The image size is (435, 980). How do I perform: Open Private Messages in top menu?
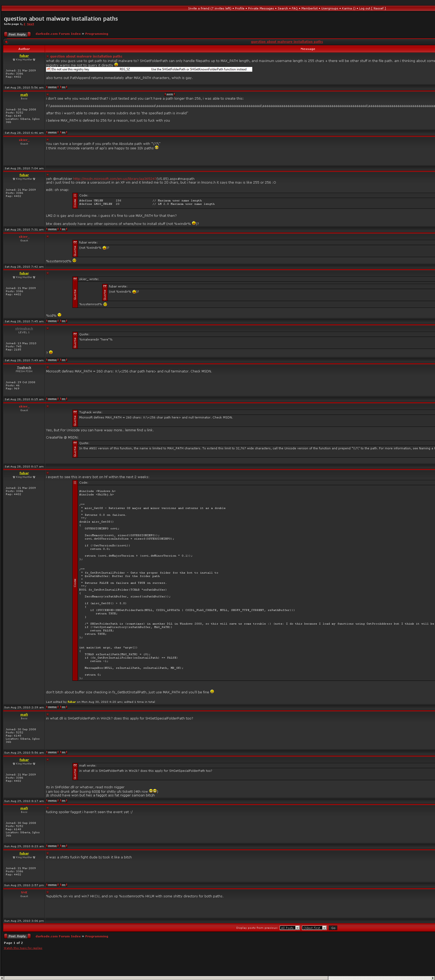pyautogui.click(x=260, y=8)
